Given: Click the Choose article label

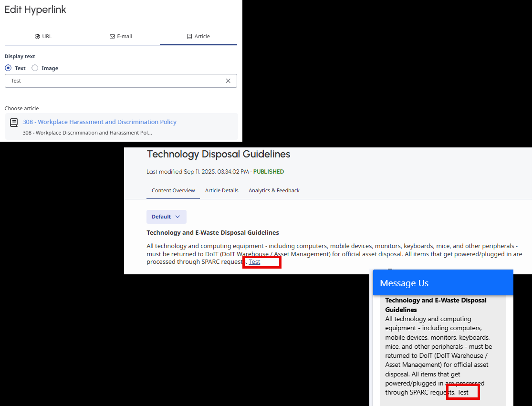Looking at the screenshot, I should coord(22,109).
